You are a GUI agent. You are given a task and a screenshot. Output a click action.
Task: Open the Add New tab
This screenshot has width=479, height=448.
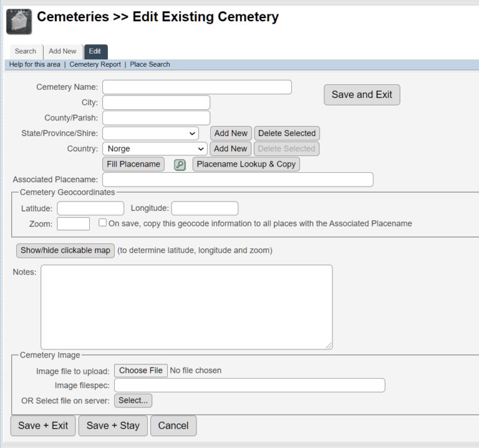(x=62, y=51)
